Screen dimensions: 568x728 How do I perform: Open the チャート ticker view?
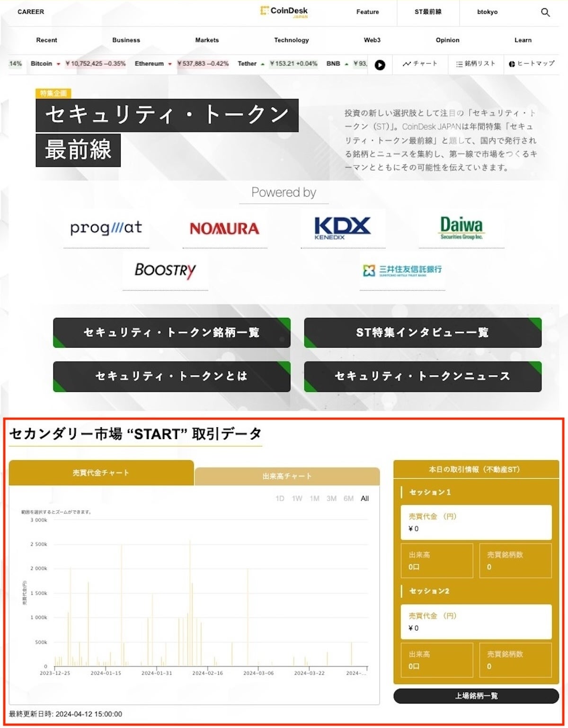(x=420, y=63)
